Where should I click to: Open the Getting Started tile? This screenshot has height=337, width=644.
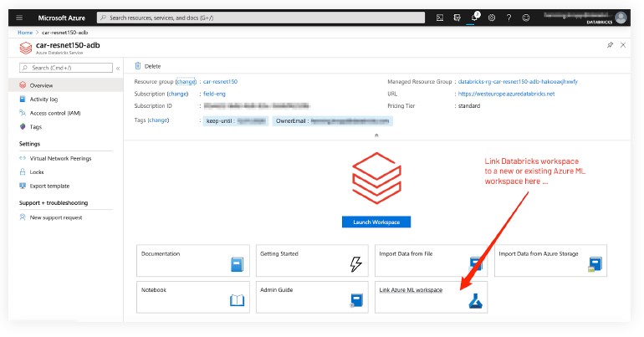click(312, 261)
